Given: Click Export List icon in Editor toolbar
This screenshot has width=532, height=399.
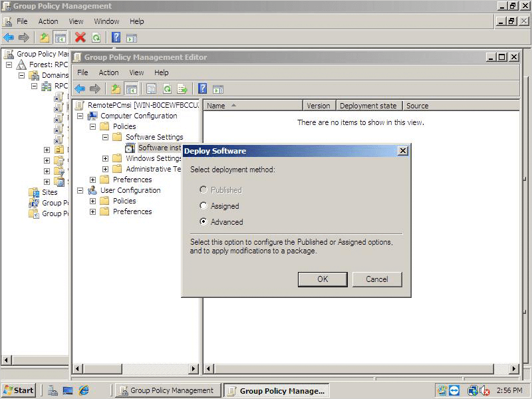Looking at the screenshot, I should 182,88.
